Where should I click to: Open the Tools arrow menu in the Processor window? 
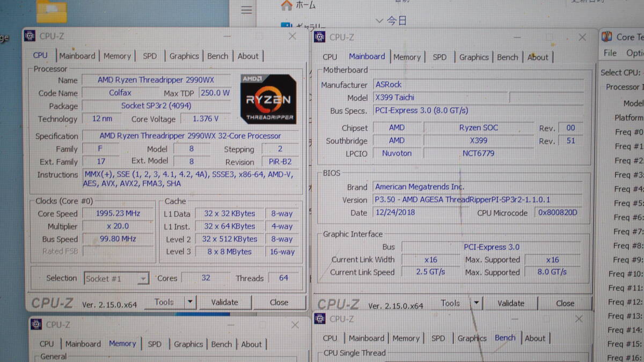click(190, 302)
